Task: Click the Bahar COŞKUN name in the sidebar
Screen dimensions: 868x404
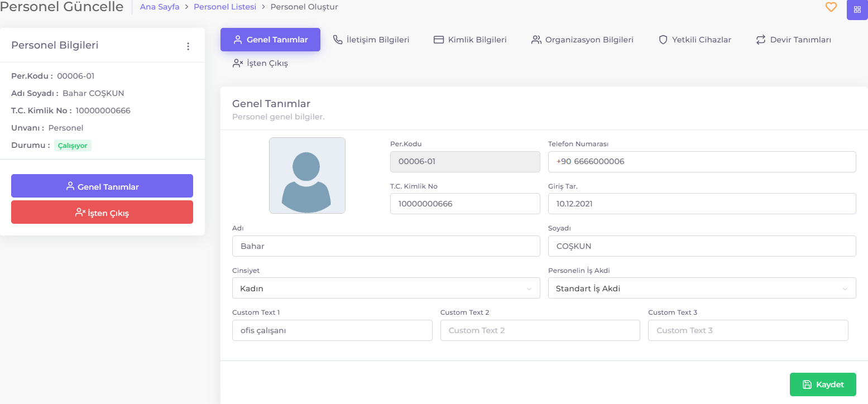Action: 93,93
